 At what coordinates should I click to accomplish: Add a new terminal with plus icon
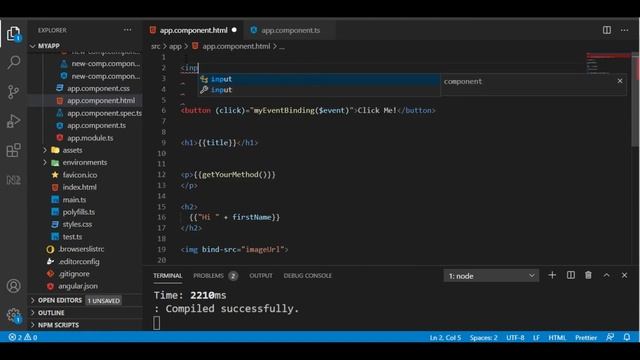[x=552, y=275]
